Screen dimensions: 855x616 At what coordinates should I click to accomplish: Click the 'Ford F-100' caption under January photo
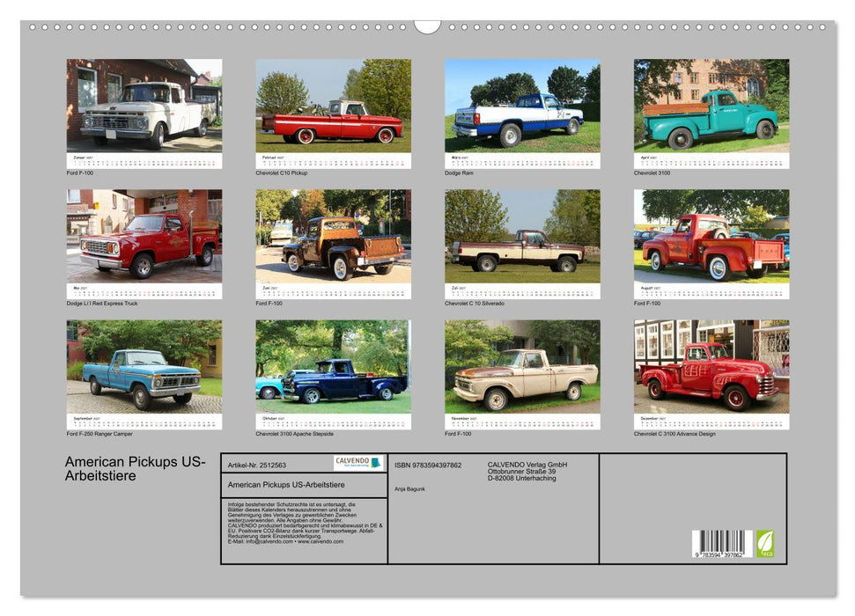click(x=79, y=172)
